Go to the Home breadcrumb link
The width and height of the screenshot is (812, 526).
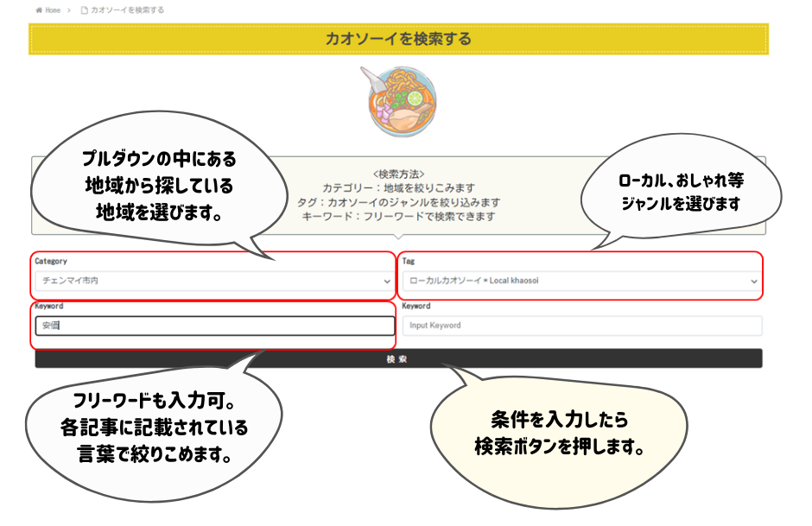coord(53,10)
